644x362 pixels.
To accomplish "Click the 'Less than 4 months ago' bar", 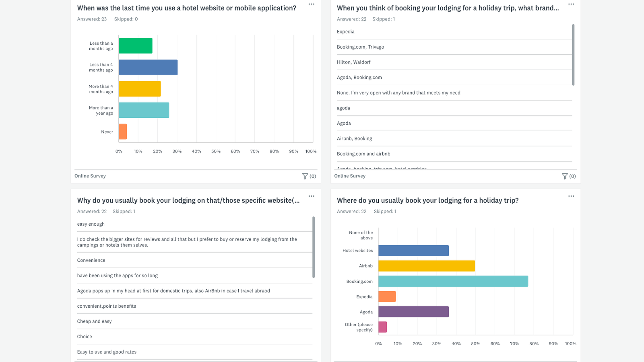I will click(x=148, y=67).
